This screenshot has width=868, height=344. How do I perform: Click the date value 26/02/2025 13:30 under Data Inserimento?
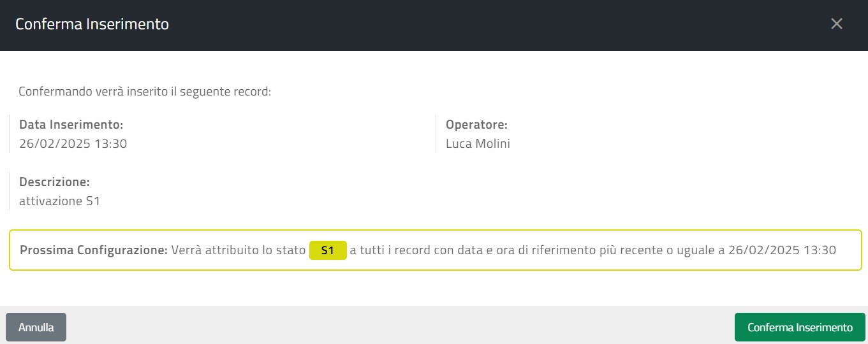[x=73, y=144]
